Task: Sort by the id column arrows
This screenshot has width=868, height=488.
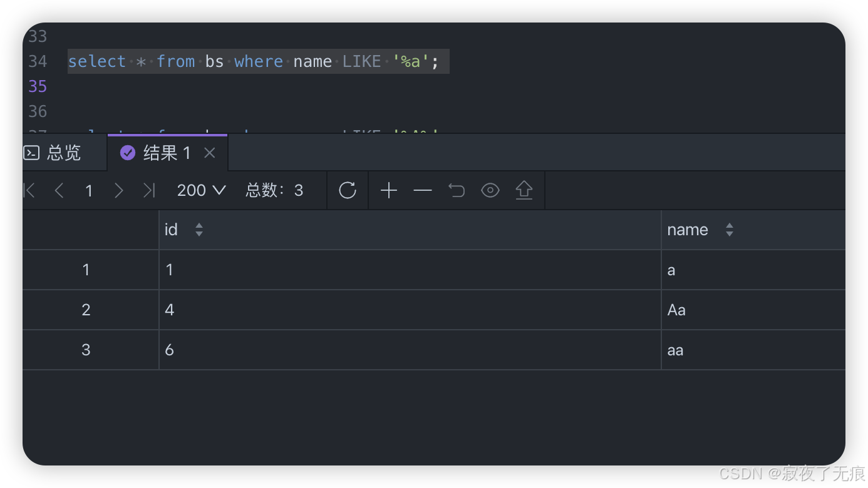Action: click(x=199, y=230)
